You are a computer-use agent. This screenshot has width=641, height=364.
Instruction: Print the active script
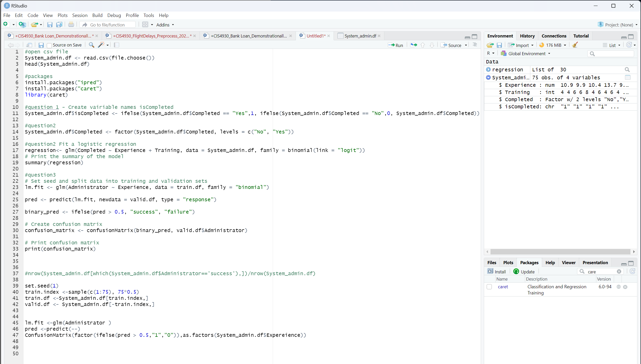click(71, 24)
